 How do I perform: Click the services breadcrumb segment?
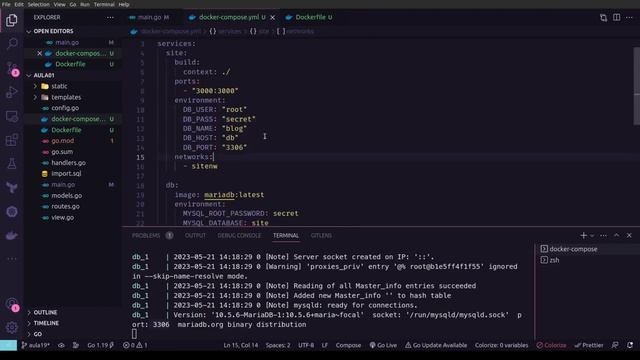coord(225,31)
